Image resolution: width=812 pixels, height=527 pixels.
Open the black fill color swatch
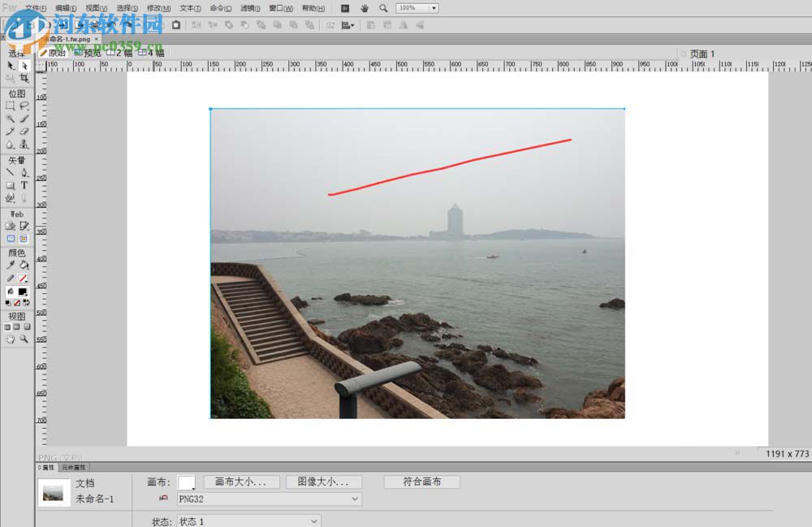point(22,292)
